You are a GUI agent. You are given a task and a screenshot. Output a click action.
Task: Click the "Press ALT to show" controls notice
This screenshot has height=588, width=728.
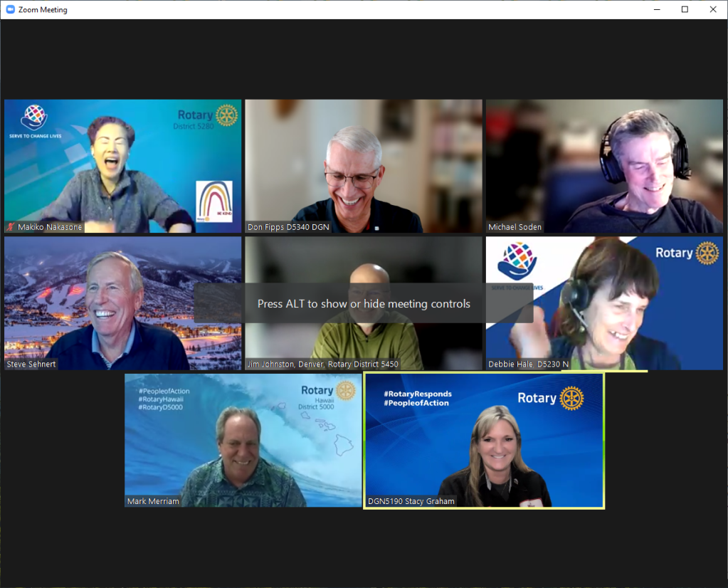pos(363,304)
